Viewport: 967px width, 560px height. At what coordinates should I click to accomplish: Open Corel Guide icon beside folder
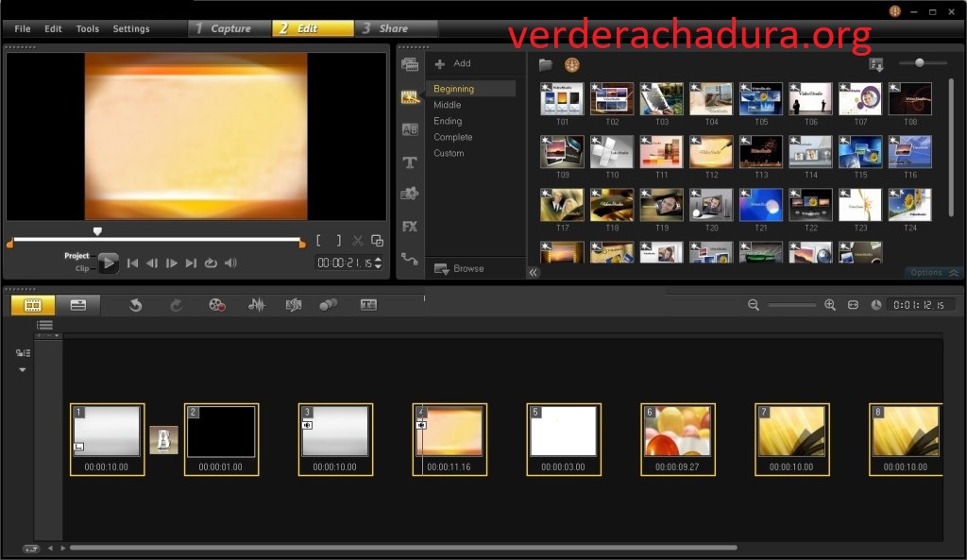click(572, 65)
